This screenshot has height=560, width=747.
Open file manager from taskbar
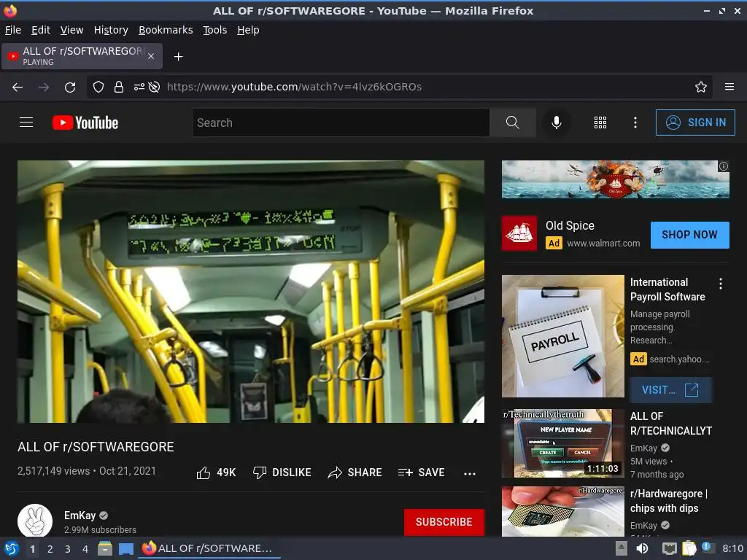coord(105,548)
